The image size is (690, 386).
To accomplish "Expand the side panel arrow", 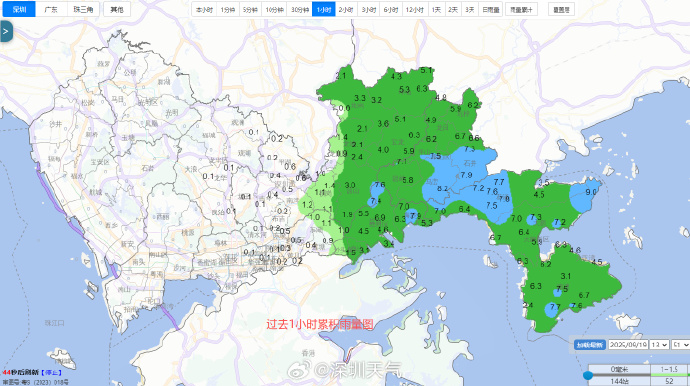I will coord(6,31).
